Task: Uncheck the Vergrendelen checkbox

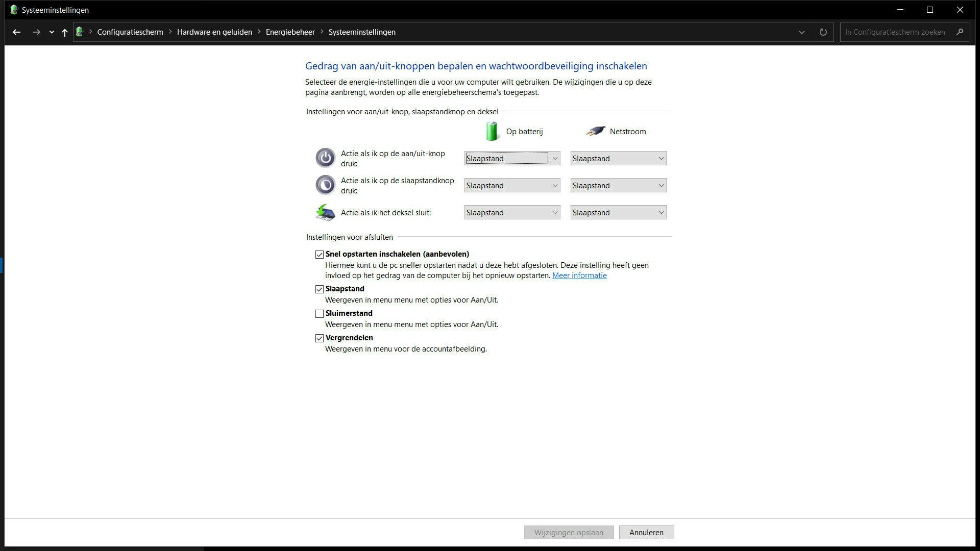Action: [320, 338]
